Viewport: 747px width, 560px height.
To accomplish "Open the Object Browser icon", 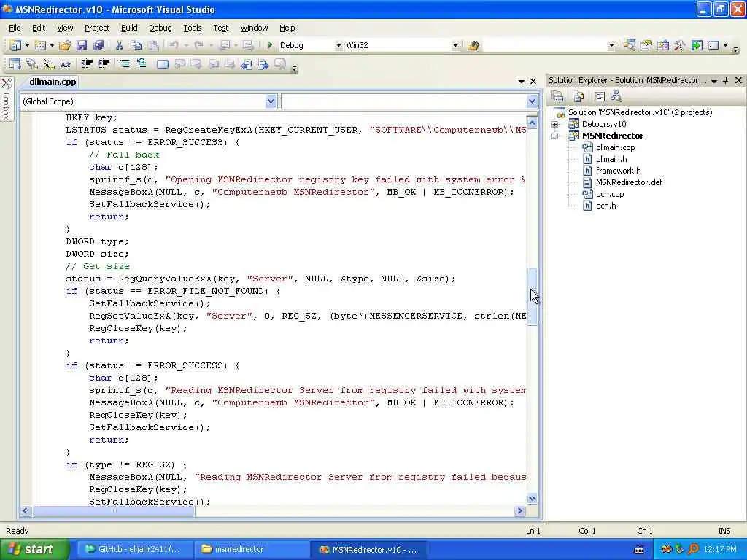I will tap(663, 45).
